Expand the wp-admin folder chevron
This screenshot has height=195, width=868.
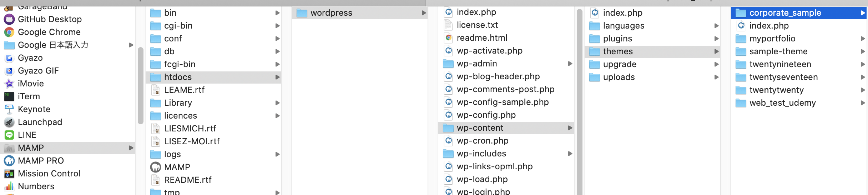coord(570,64)
